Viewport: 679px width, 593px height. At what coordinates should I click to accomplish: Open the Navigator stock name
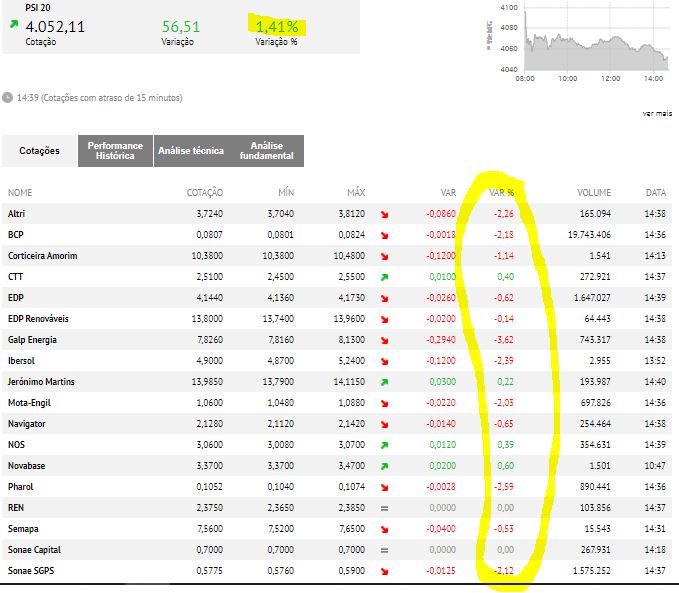point(26,424)
